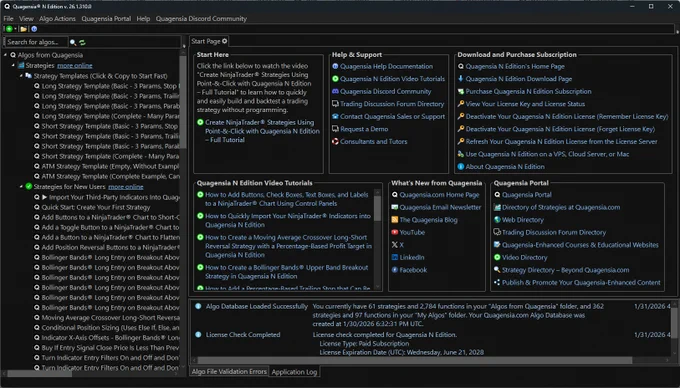
Task: Click the YouTube icon
Action: [x=395, y=232]
